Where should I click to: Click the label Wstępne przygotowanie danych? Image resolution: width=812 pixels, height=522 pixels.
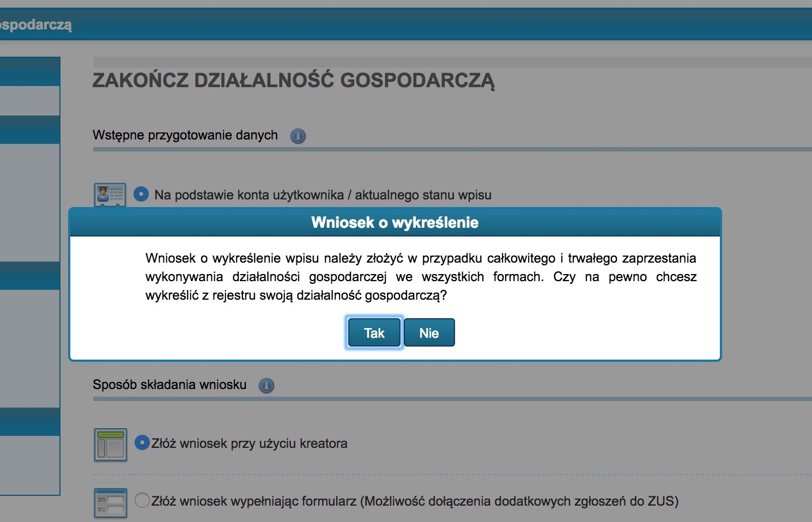(185, 135)
